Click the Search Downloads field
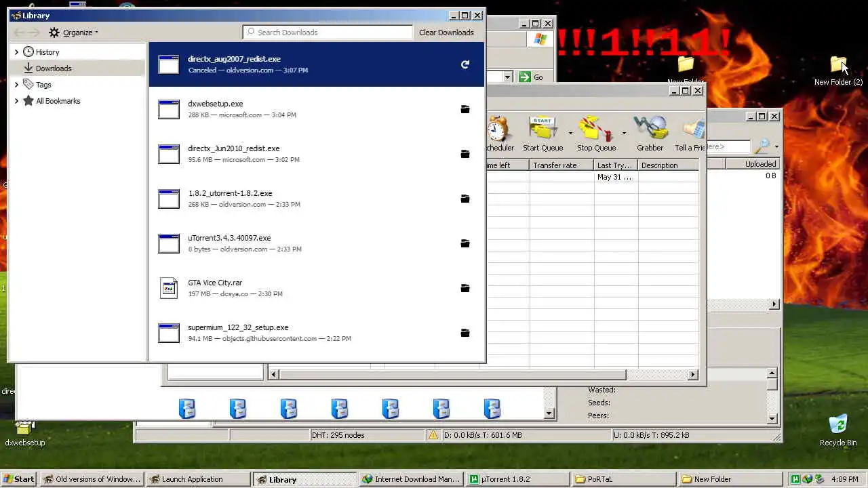This screenshot has height=488, width=868. click(328, 33)
